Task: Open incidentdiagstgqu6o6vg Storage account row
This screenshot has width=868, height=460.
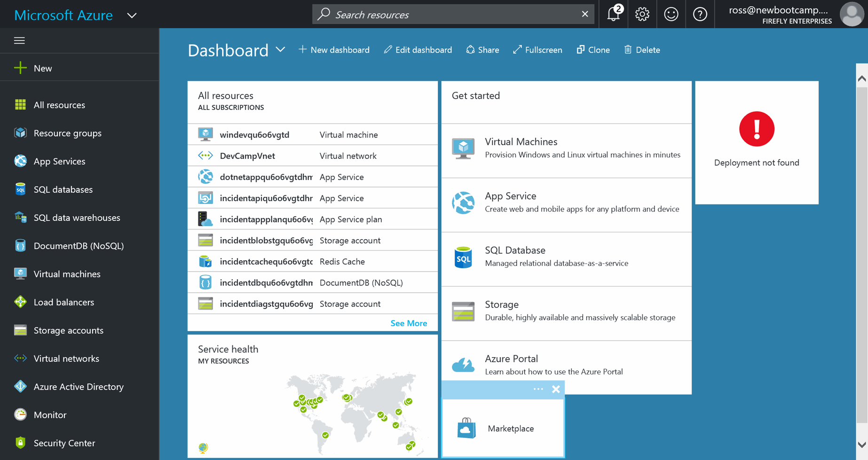Action: click(313, 304)
